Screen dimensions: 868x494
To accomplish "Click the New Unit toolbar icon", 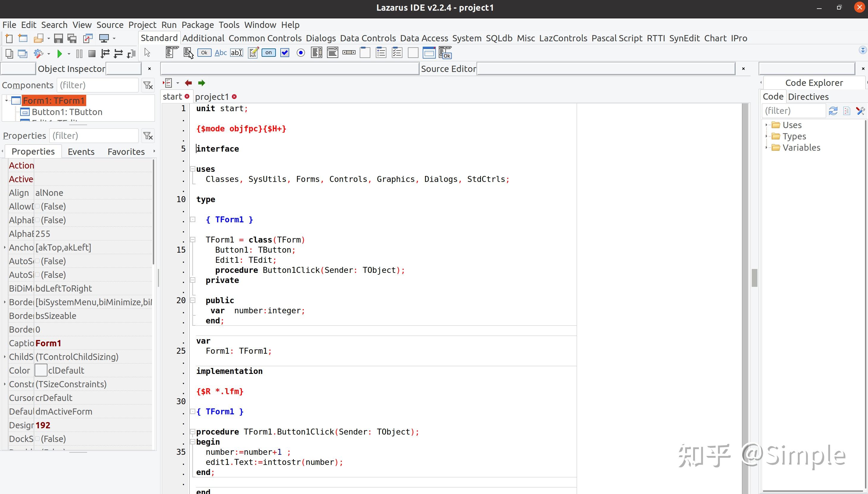I will pos(9,38).
